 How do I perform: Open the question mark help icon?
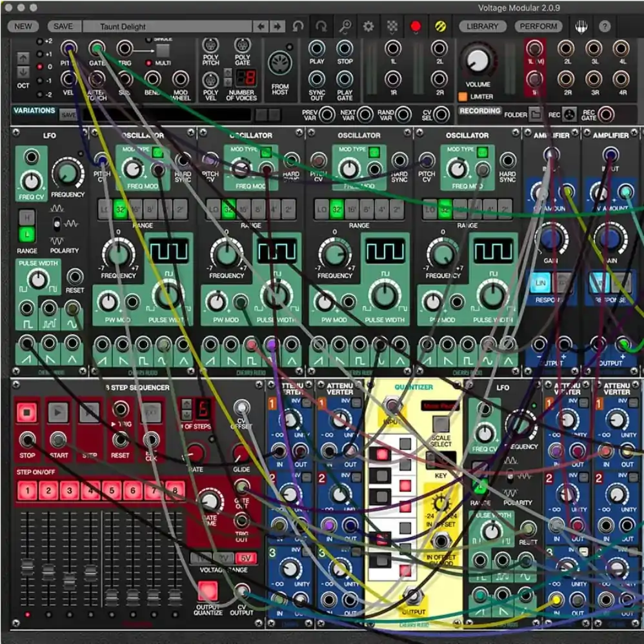(605, 26)
